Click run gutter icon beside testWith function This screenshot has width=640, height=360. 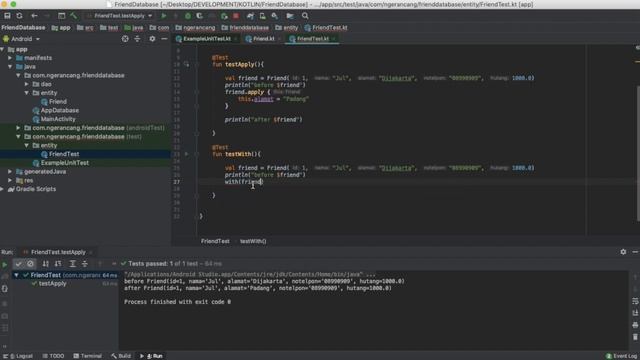click(186, 154)
